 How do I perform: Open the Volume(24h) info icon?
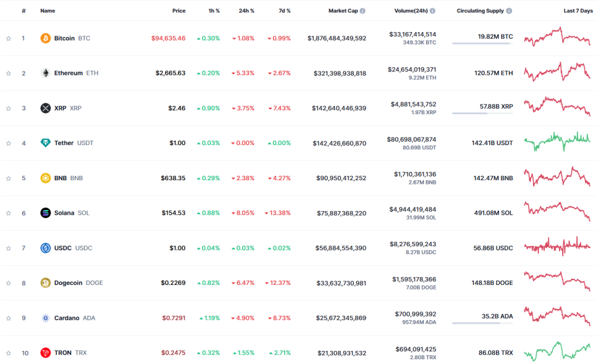click(432, 11)
